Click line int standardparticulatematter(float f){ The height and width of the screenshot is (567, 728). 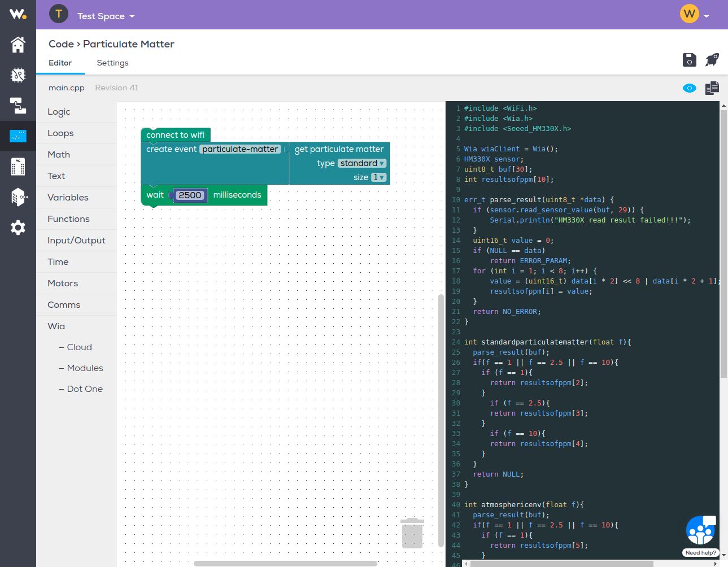coord(548,342)
